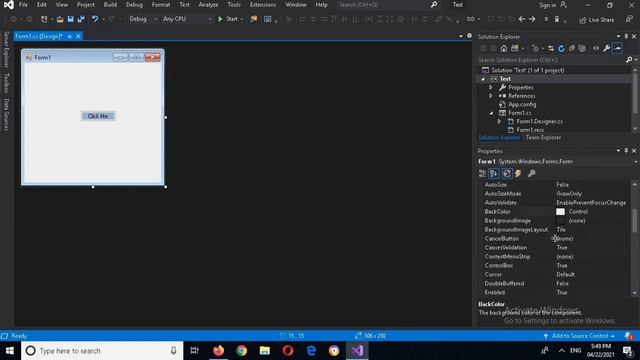Click Sync with Active Document in Solution Explorer
This screenshot has height=360, width=640.
(551, 49)
